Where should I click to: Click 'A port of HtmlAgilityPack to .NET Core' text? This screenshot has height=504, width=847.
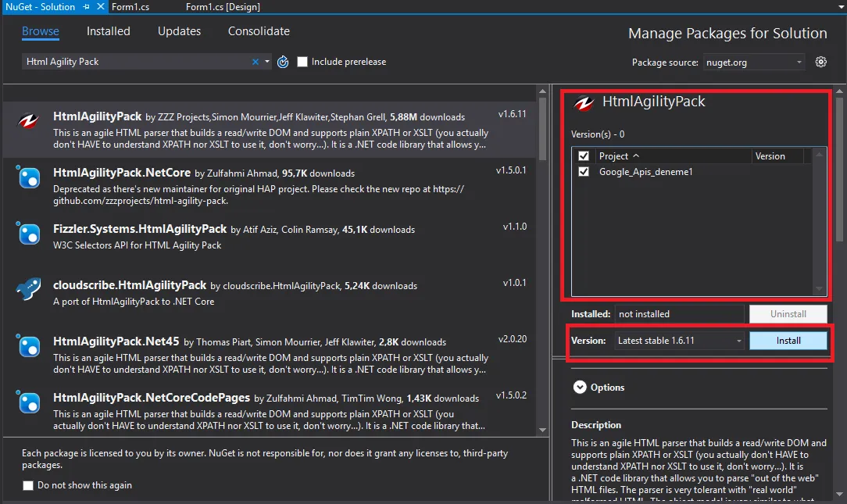click(134, 302)
